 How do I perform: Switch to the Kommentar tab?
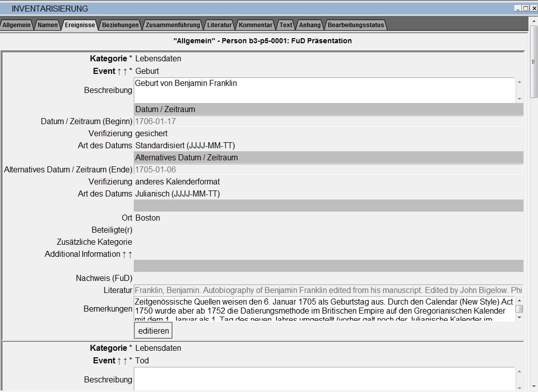[x=255, y=25]
